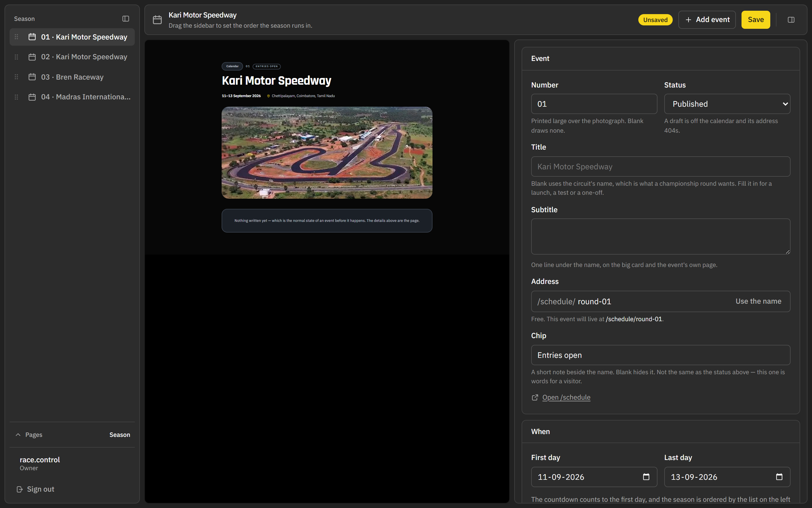
Task: Click the race.control Owner account label
Action: click(x=39, y=463)
